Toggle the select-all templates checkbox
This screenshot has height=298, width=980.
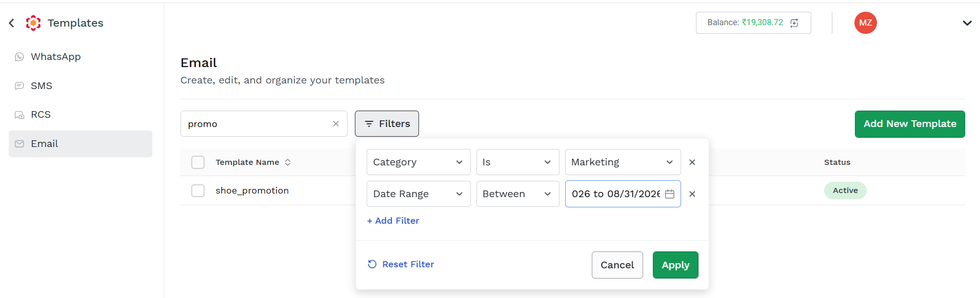198,162
